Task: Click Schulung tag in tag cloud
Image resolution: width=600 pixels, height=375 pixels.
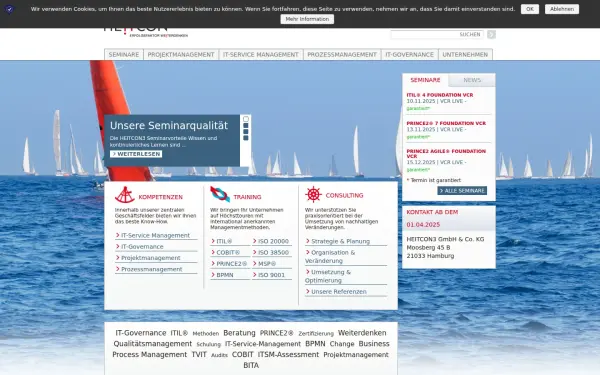Action: coord(209,344)
